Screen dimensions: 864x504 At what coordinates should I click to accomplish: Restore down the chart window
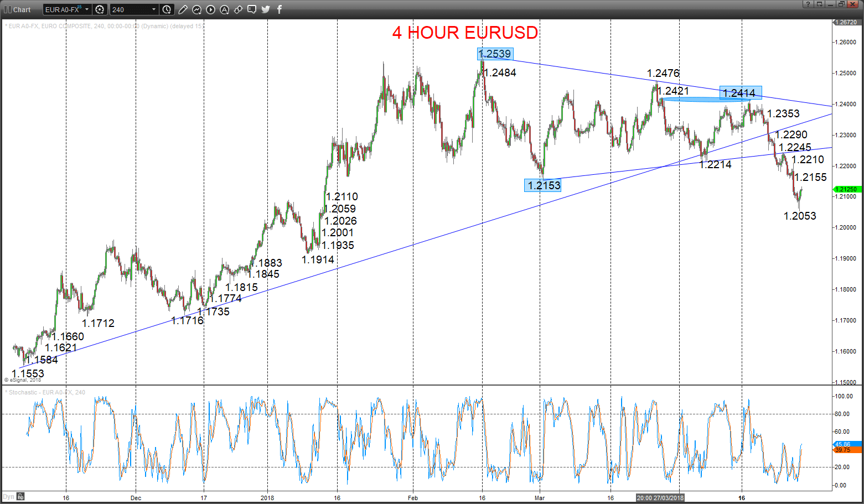pos(841,4)
